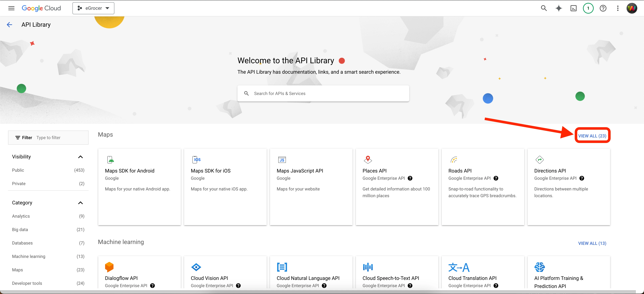Click the help icon beside Places API enterprise label
644x294 pixels.
[410, 178]
